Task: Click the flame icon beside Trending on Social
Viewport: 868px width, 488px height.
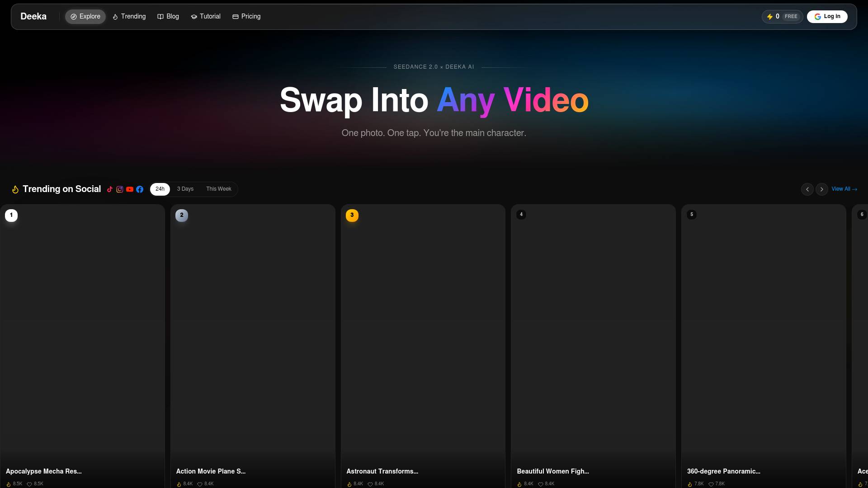Action: pyautogui.click(x=15, y=189)
